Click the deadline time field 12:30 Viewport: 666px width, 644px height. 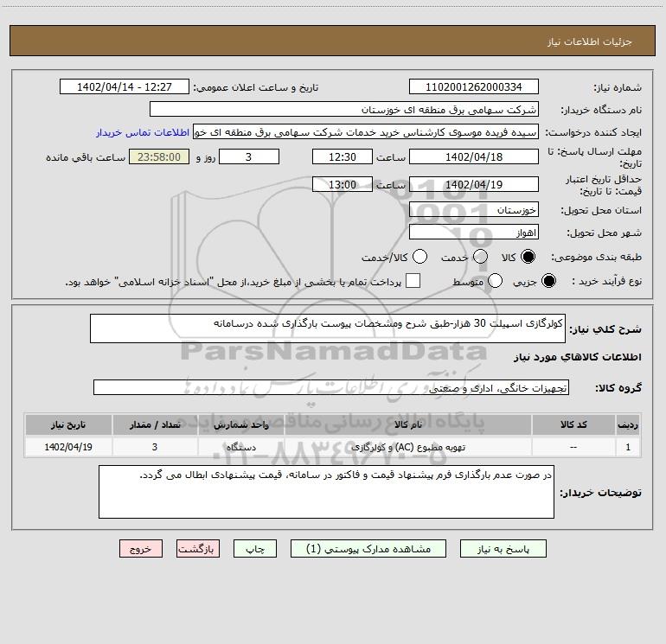point(343,157)
